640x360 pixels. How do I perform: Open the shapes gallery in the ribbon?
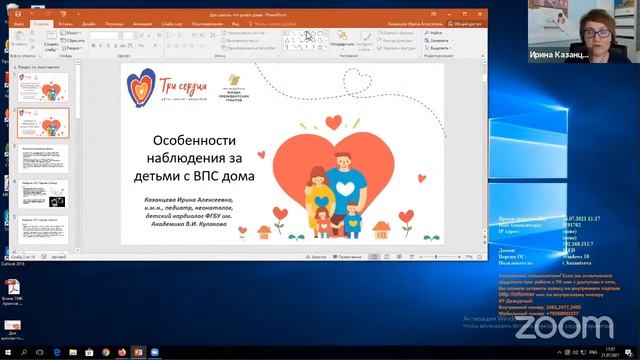pyautogui.click(x=305, y=40)
